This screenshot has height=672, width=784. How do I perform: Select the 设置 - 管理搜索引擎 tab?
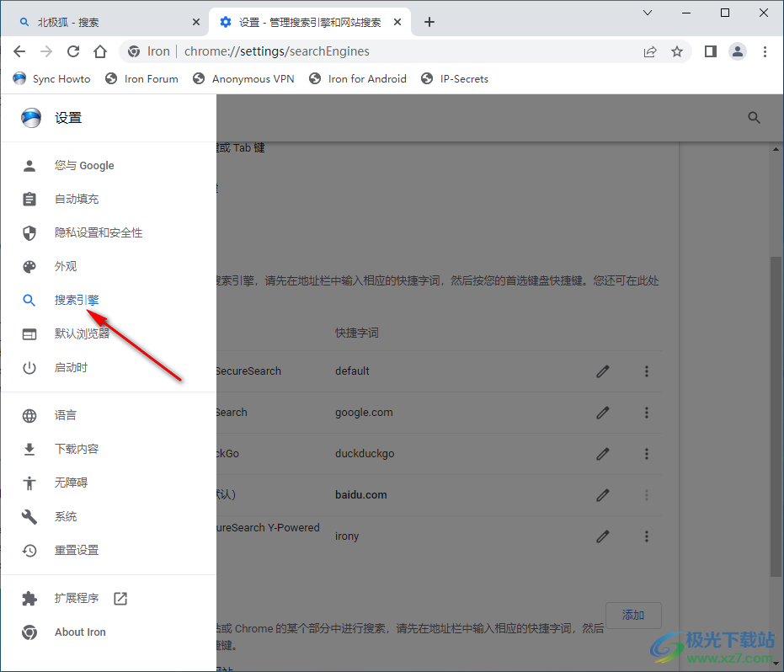tap(310, 22)
